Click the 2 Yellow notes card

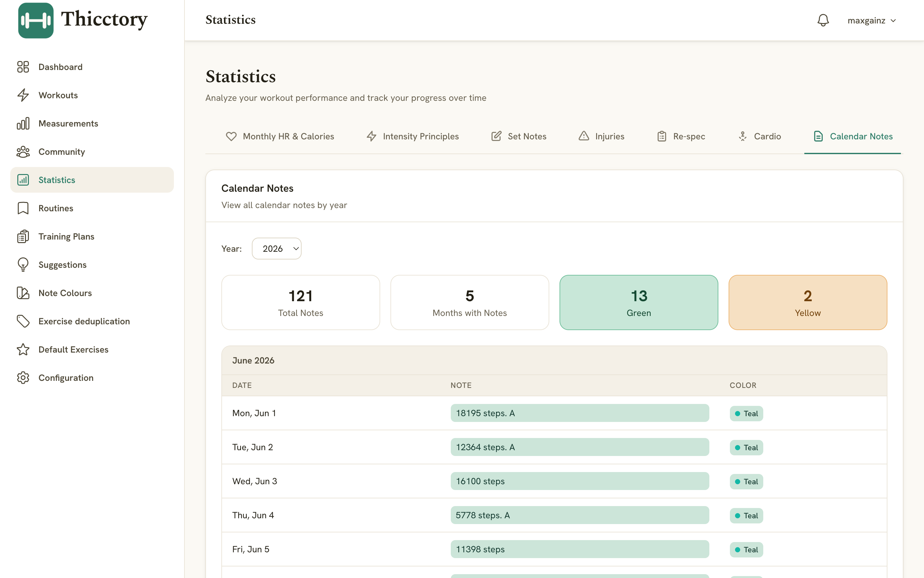click(x=808, y=302)
